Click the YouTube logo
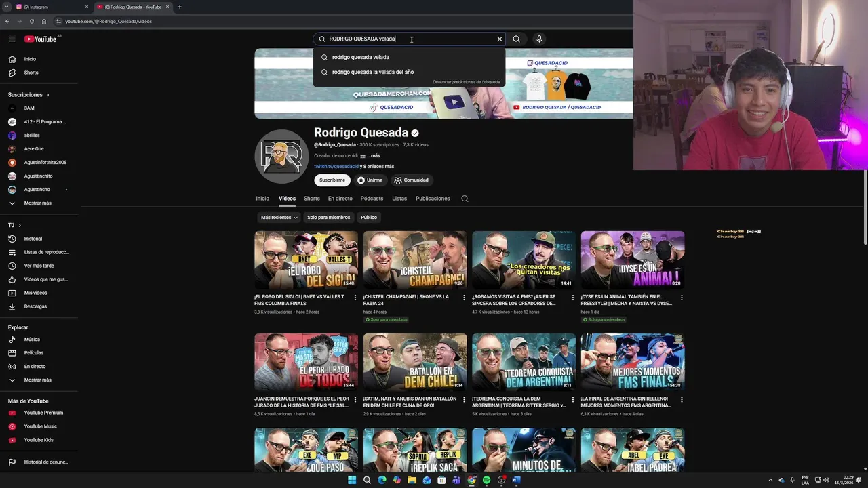This screenshot has height=488, width=868. pyautogui.click(x=41, y=39)
